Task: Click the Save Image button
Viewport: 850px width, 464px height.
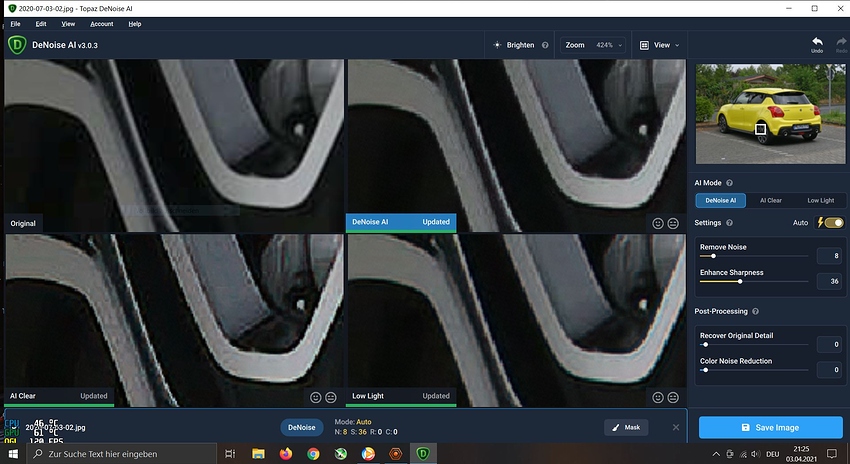Action: point(770,428)
